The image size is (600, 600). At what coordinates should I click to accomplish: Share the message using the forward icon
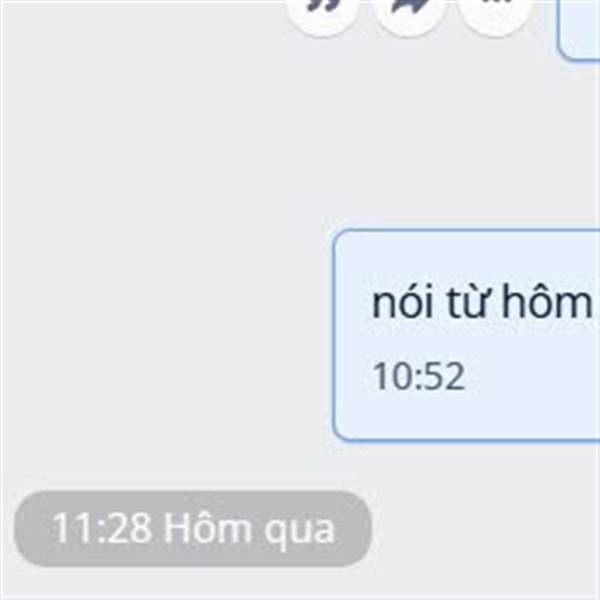point(410,11)
